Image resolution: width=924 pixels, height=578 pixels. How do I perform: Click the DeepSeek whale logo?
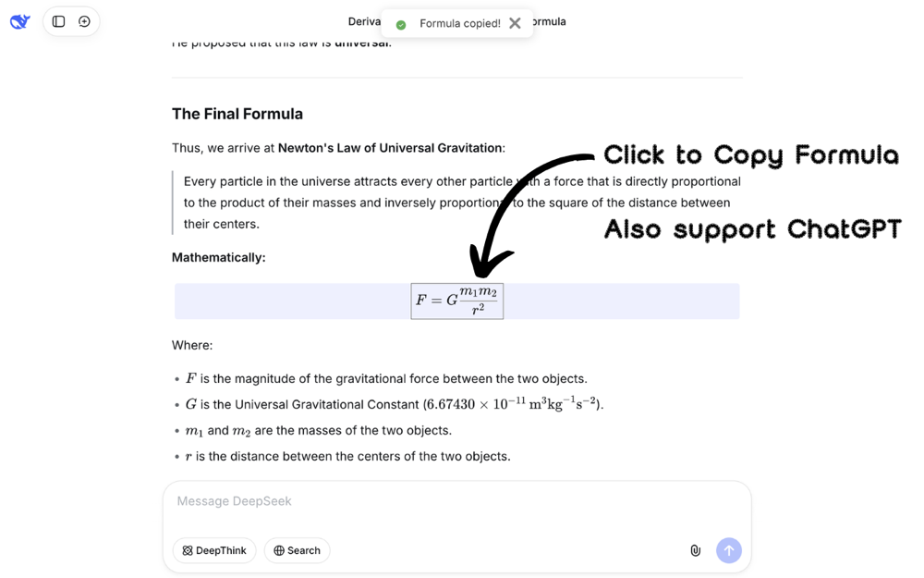click(x=19, y=21)
